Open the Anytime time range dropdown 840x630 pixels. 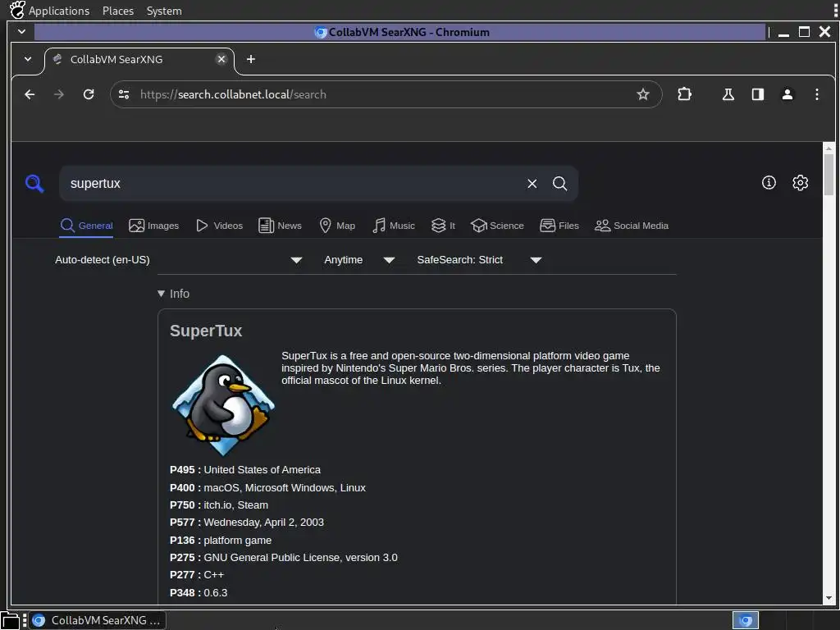click(x=359, y=260)
